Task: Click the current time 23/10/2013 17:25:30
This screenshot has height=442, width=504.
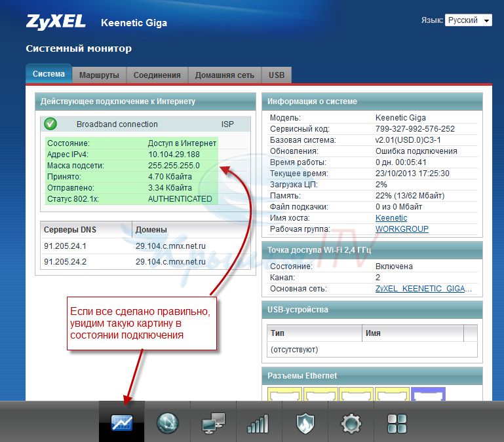Action: (x=412, y=174)
